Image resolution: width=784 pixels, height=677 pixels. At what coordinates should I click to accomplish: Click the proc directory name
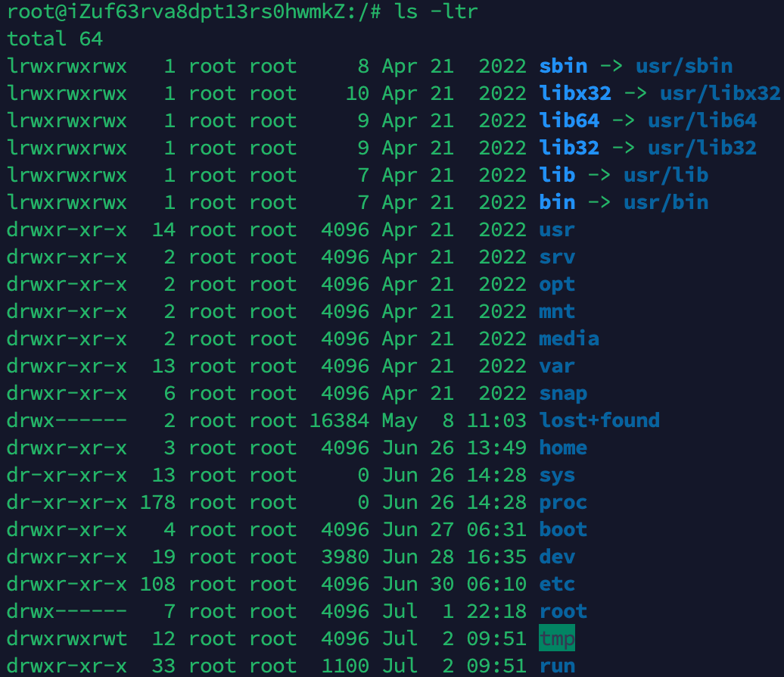coord(563,502)
